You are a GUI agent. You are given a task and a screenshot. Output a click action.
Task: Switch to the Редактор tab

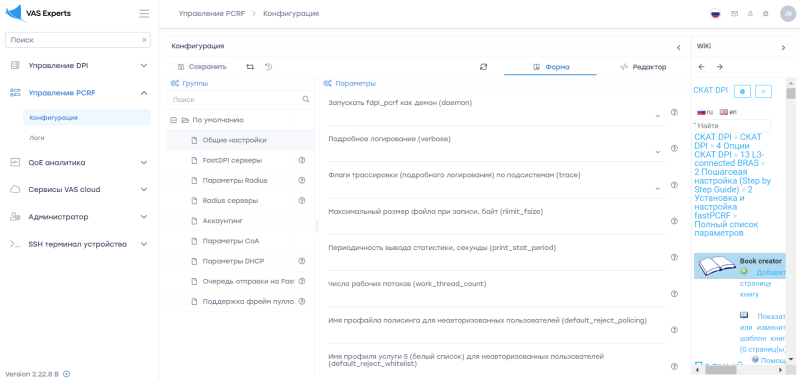click(643, 67)
